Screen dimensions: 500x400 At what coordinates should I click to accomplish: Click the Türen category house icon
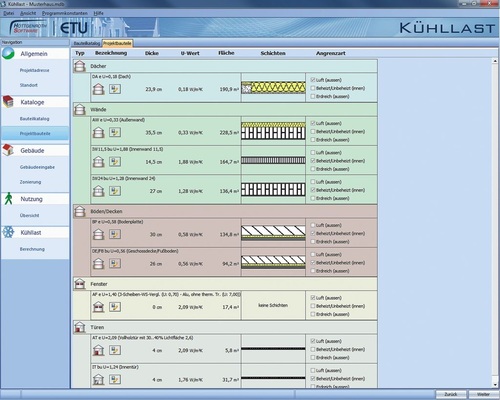click(x=80, y=327)
